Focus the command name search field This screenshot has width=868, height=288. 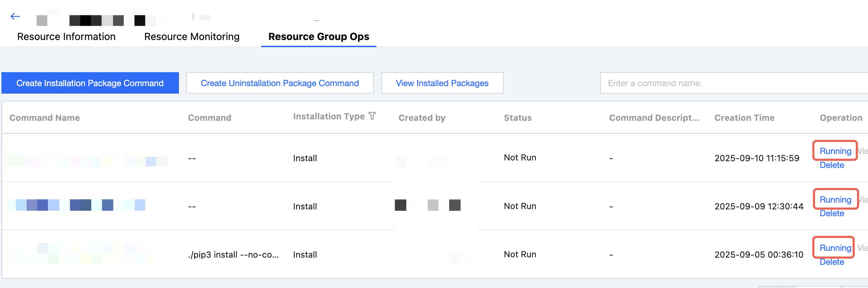click(732, 83)
